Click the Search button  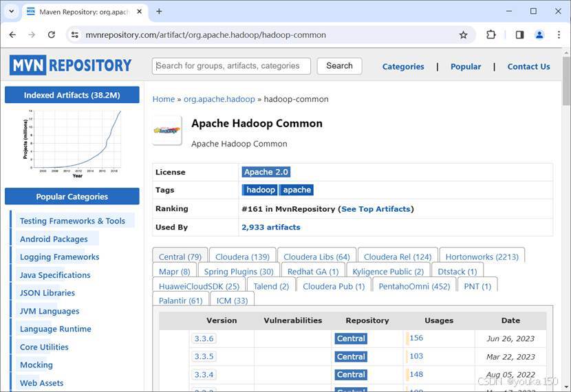pyautogui.click(x=339, y=66)
